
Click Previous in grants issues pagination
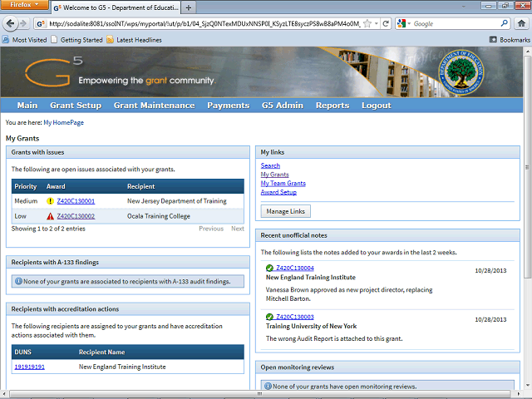click(x=211, y=229)
